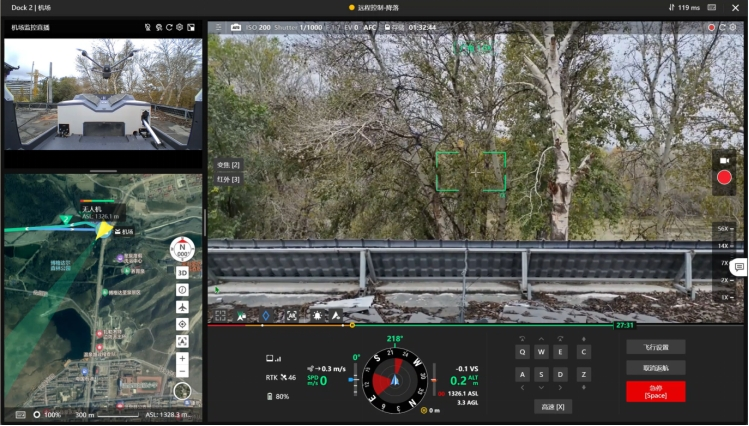Click the map recenter location target icon

point(182,324)
